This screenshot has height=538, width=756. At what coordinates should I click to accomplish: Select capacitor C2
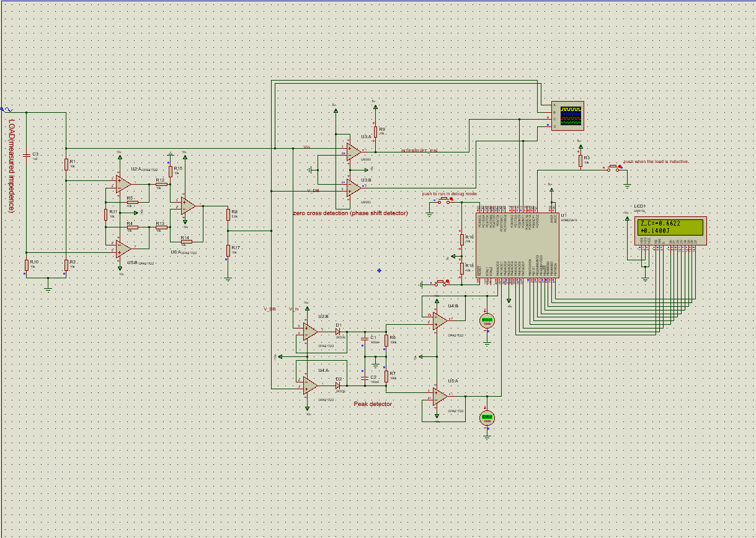pyautogui.click(x=365, y=378)
